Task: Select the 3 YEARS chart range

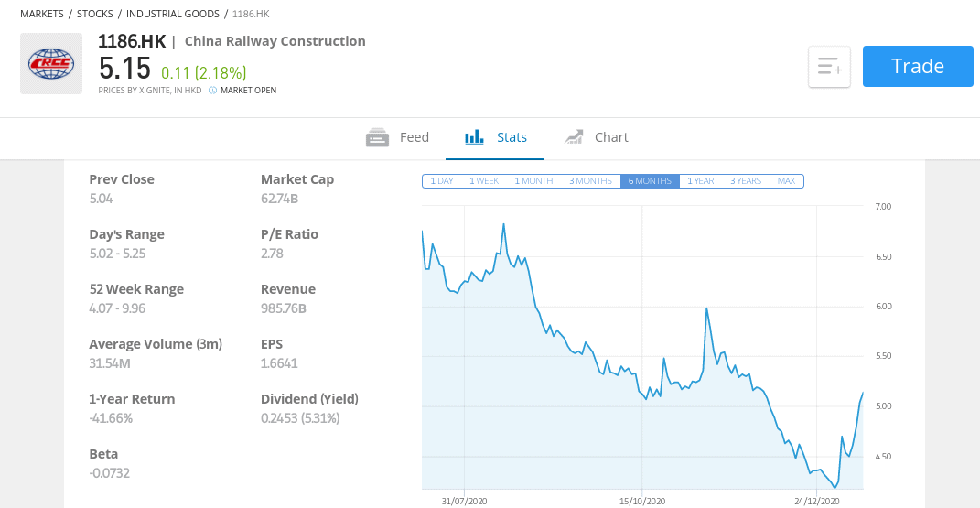Action: click(x=746, y=181)
